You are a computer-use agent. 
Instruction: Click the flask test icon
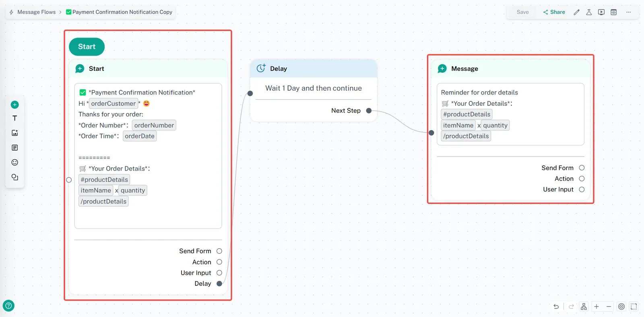point(589,12)
